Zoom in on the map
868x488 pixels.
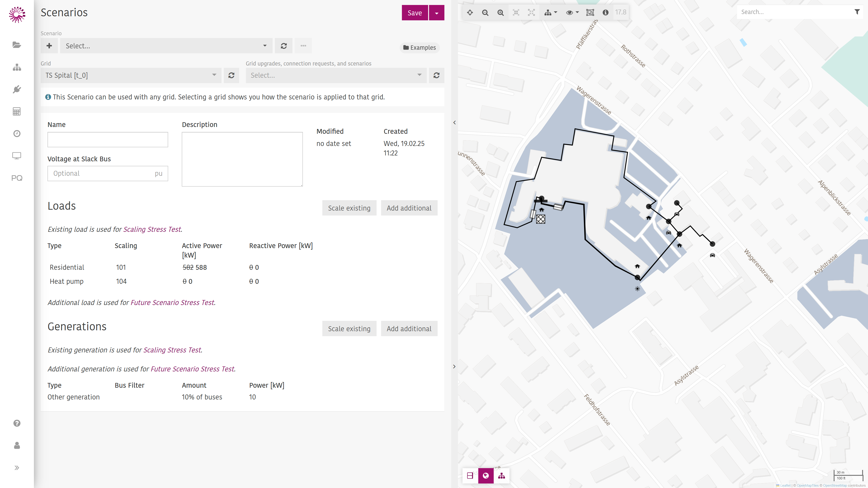coord(501,12)
